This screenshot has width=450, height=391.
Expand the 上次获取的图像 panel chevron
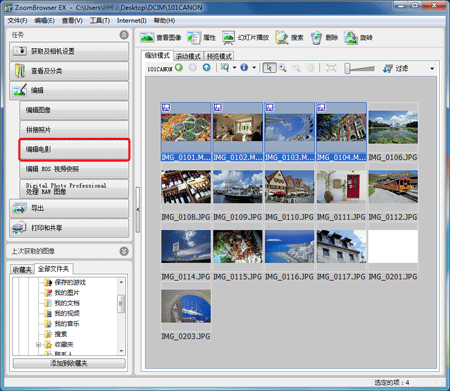point(124,251)
